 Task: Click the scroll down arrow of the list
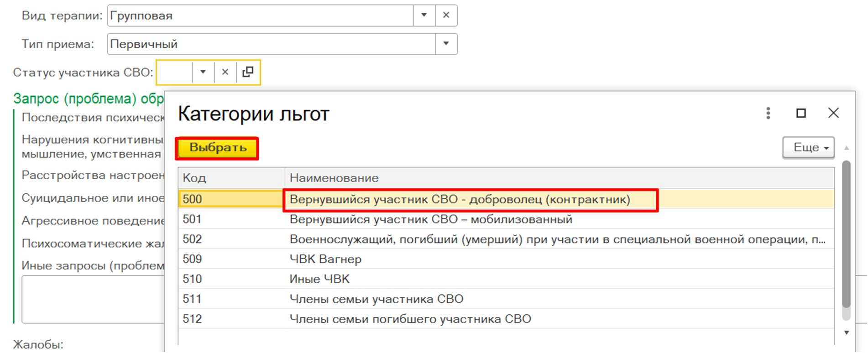tap(846, 332)
